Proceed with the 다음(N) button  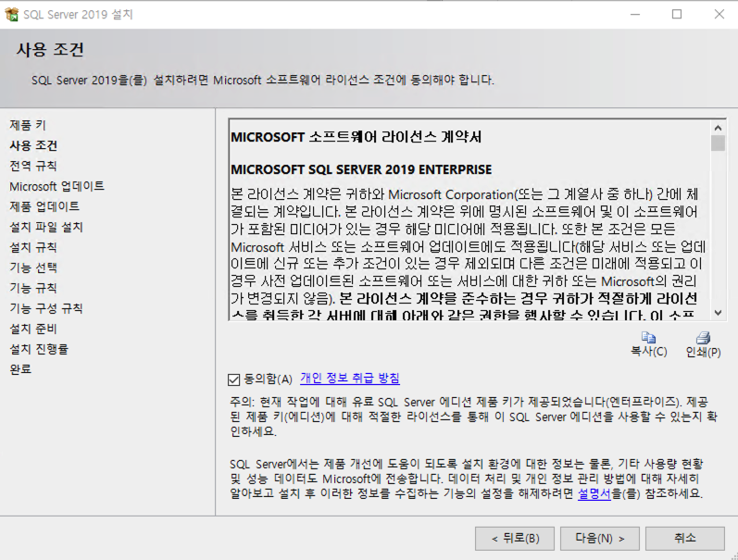coord(600,539)
